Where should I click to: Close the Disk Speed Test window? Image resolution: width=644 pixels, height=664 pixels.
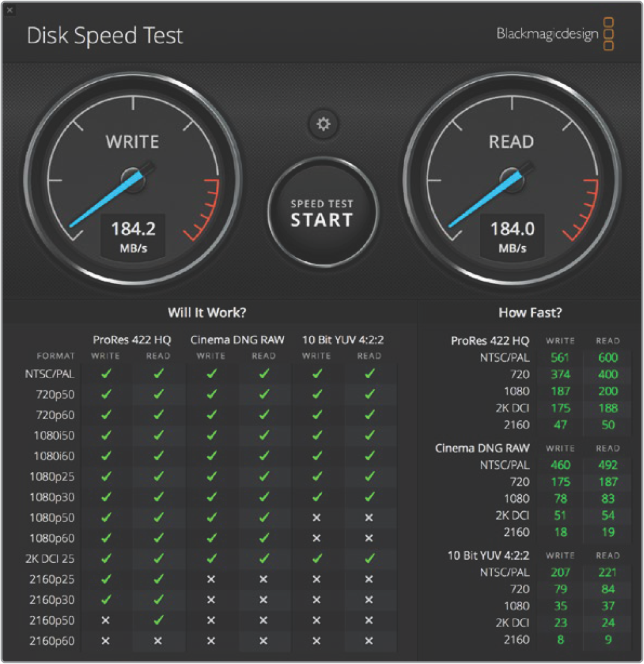coord(9,10)
